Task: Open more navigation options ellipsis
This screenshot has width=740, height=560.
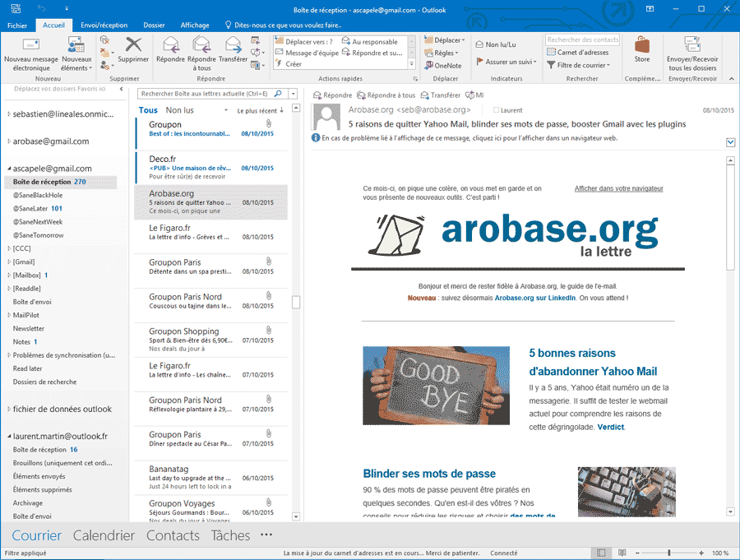Action: pos(266,535)
